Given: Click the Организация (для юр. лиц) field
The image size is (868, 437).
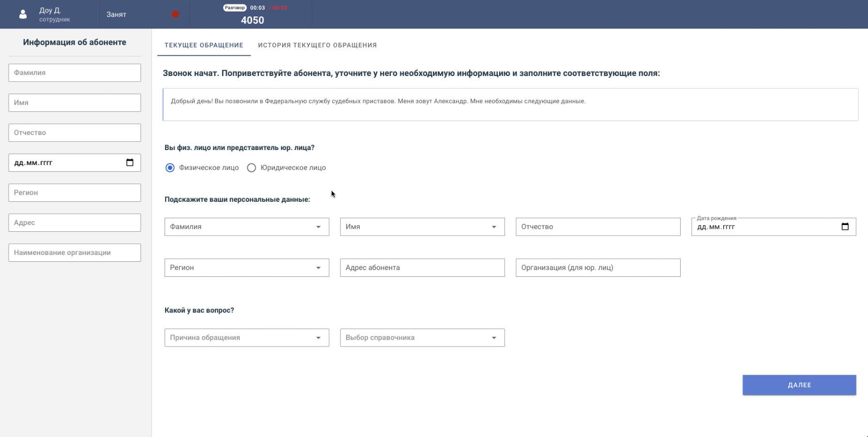Looking at the screenshot, I should click(598, 268).
